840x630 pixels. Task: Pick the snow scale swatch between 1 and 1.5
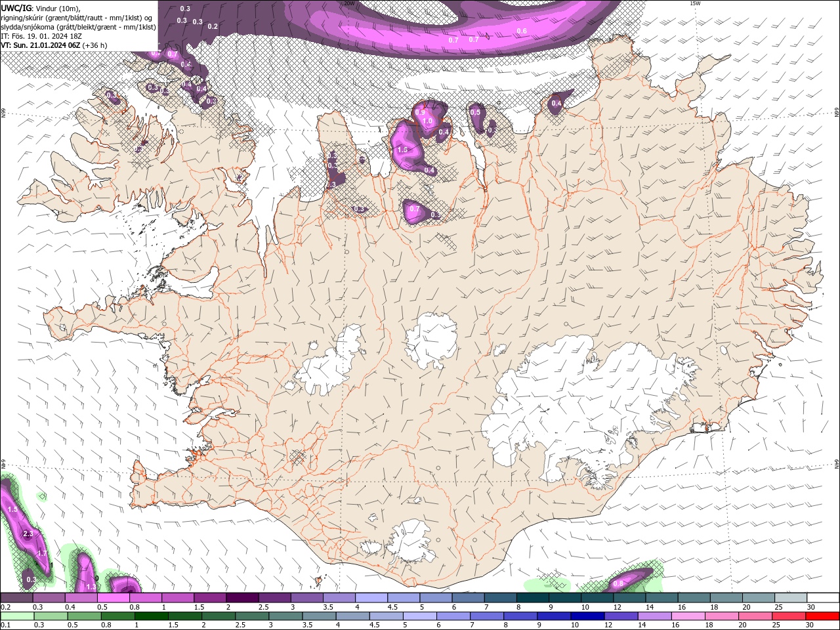point(178,598)
